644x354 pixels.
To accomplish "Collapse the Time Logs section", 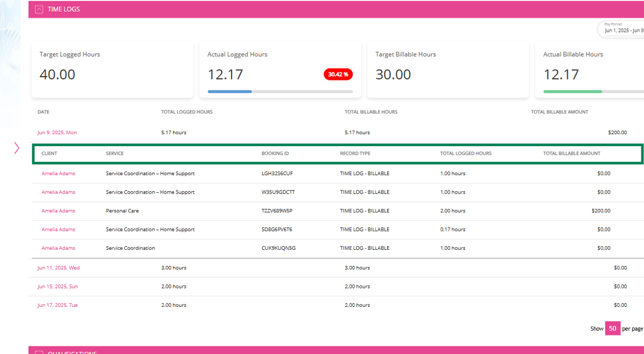I will tap(39, 9).
